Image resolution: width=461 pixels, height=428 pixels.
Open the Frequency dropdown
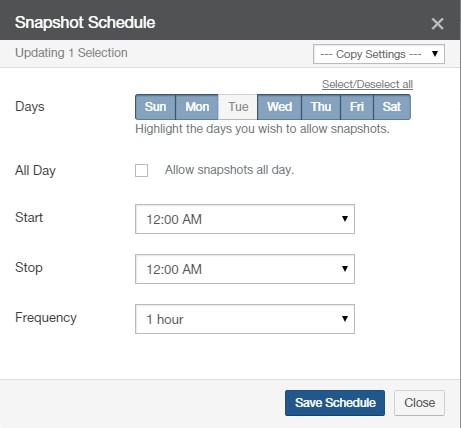pos(245,319)
